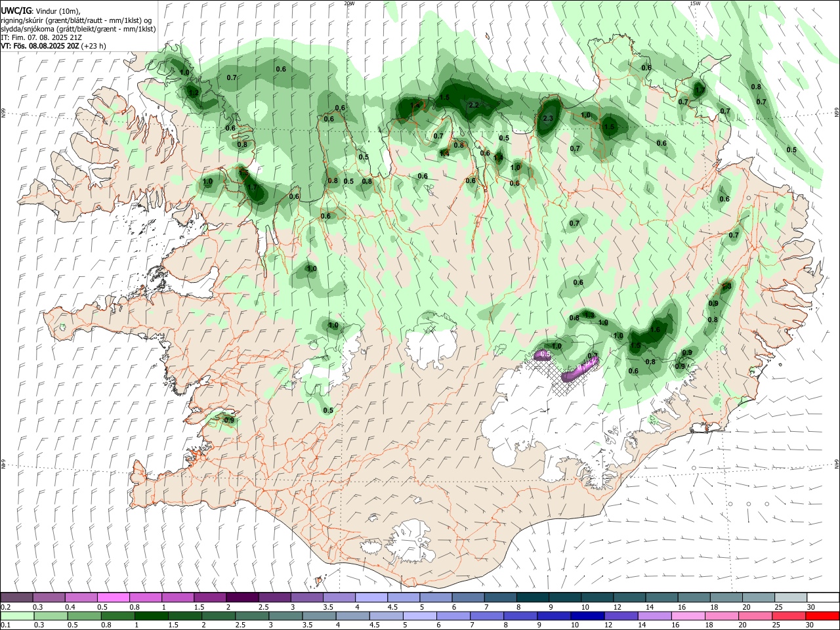The image size is (840, 630).
Task: Click the 1.6 rainfall value on the map
Action: [x=655, y=330]
